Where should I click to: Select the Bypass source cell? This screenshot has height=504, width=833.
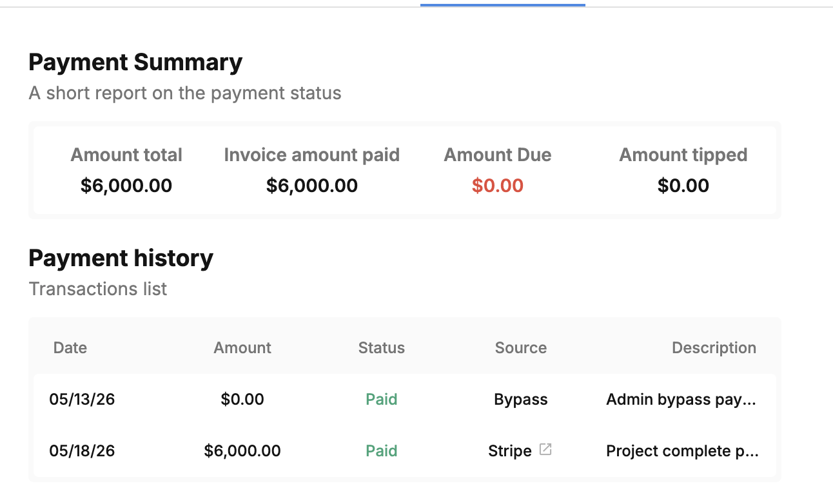[521, 400]
